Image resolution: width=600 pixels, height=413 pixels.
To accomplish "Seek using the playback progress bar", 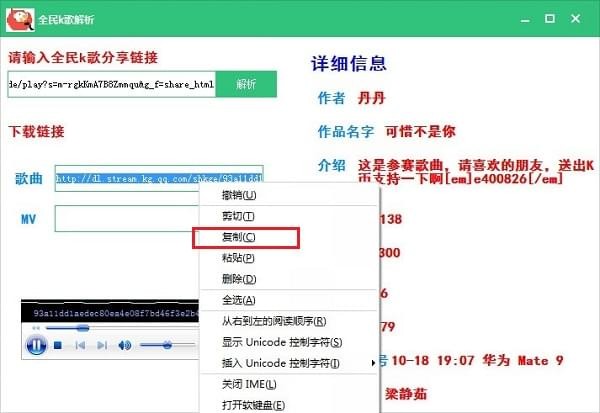I will click(x=122, y=328).
